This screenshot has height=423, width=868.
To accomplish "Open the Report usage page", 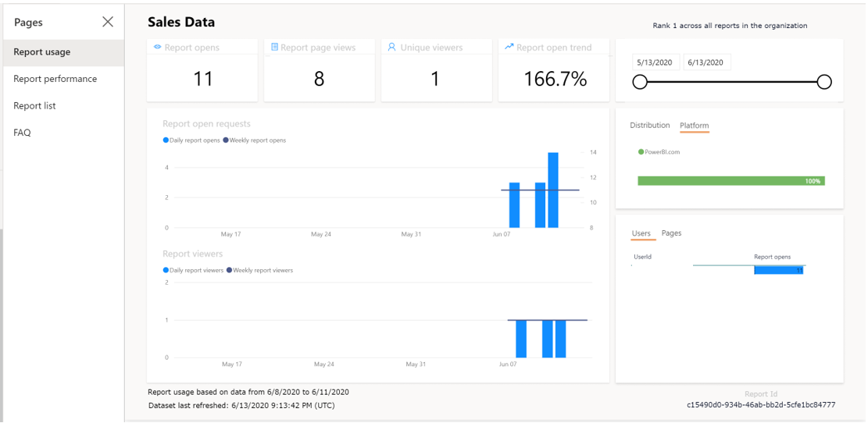I will point(63,52).
